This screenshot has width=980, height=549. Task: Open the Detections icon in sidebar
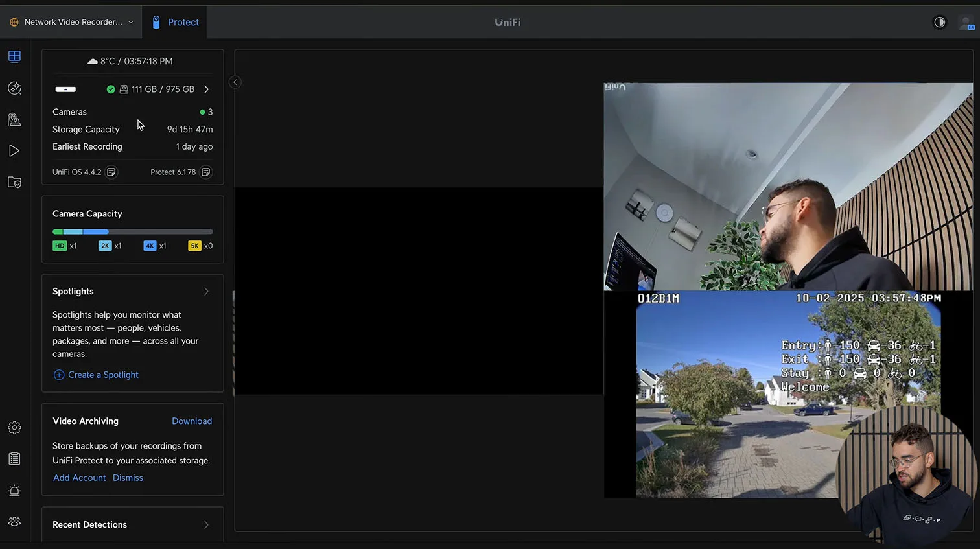click(14, 119)
